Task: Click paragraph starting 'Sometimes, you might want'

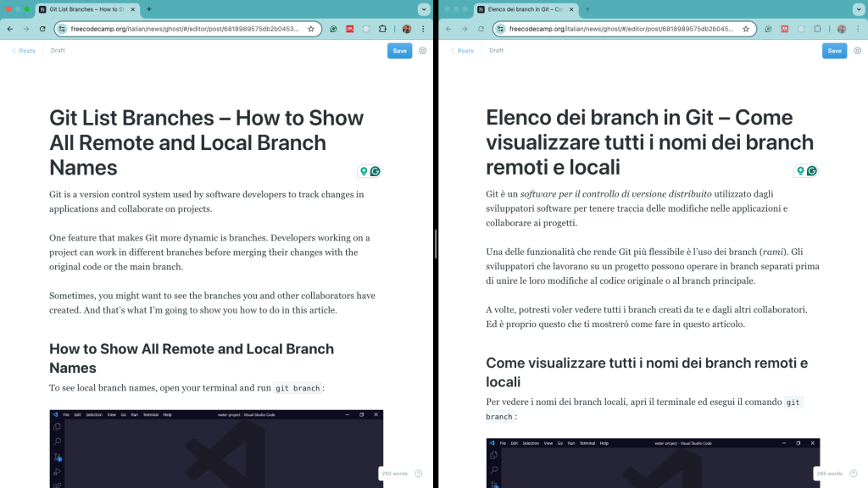Action: pos(212,302)
